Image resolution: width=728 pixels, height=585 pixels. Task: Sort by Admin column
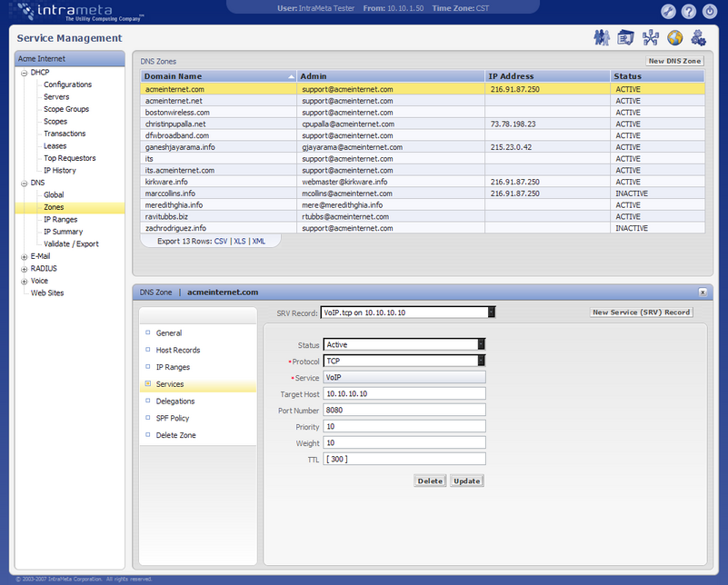tap(391, 76)
